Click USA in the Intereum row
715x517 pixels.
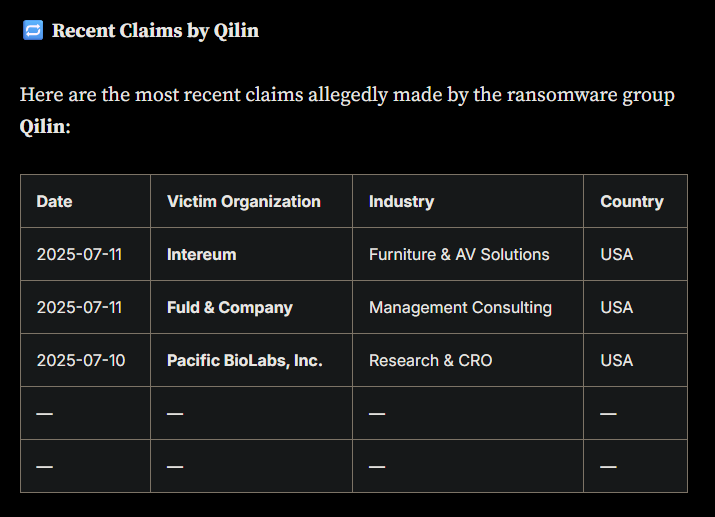617,254
